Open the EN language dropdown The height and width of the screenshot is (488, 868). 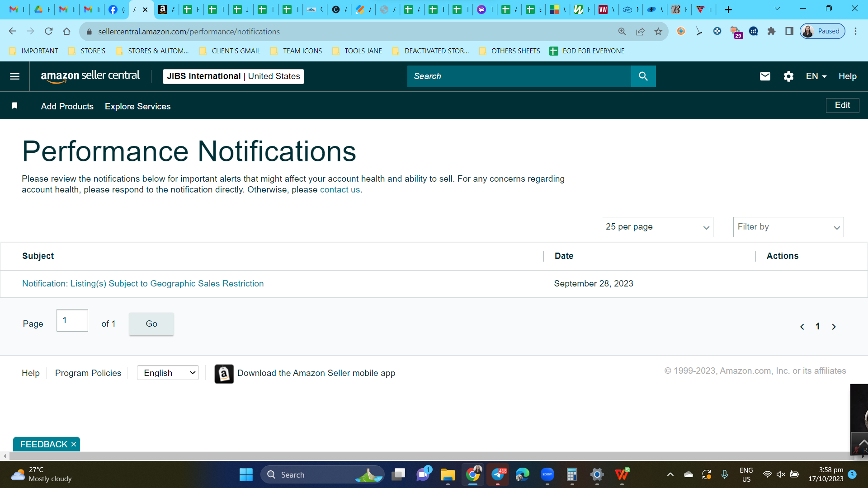click(x=816, y=76)
